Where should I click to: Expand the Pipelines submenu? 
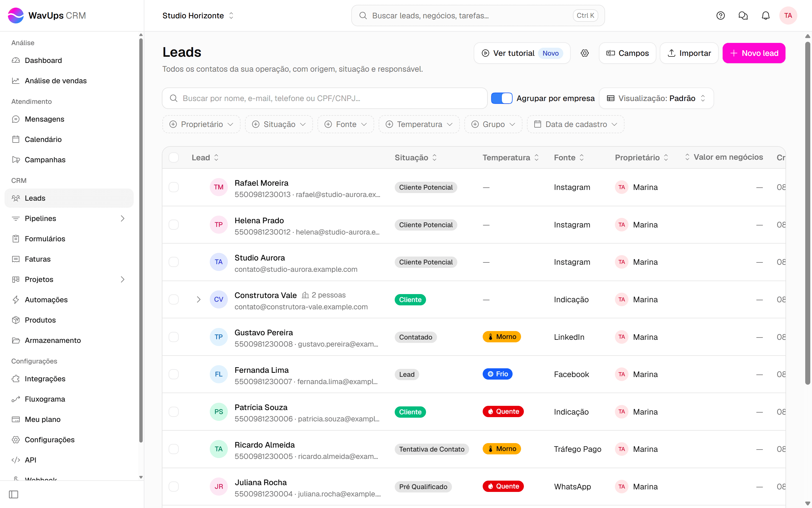coord(122,218)
